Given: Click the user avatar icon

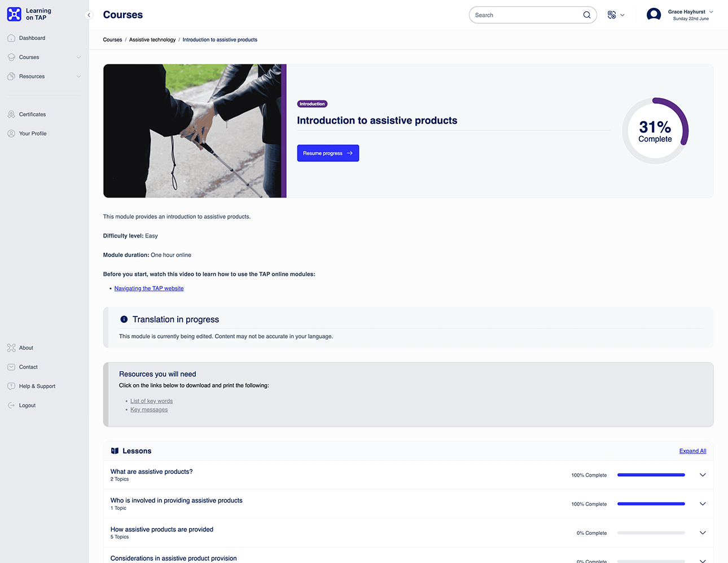Looking at the screenshot, I should pyautogui.click(x=654, y=15).
